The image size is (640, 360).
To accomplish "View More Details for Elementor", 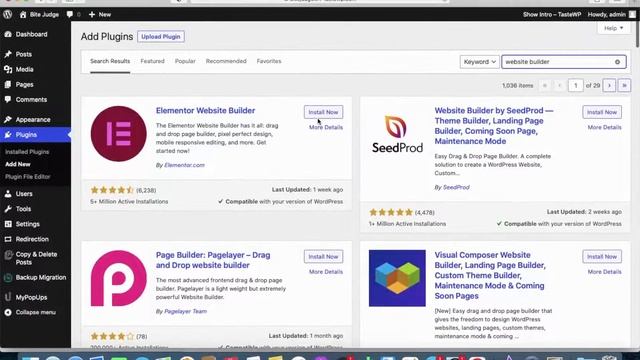I will click(326, 127).
